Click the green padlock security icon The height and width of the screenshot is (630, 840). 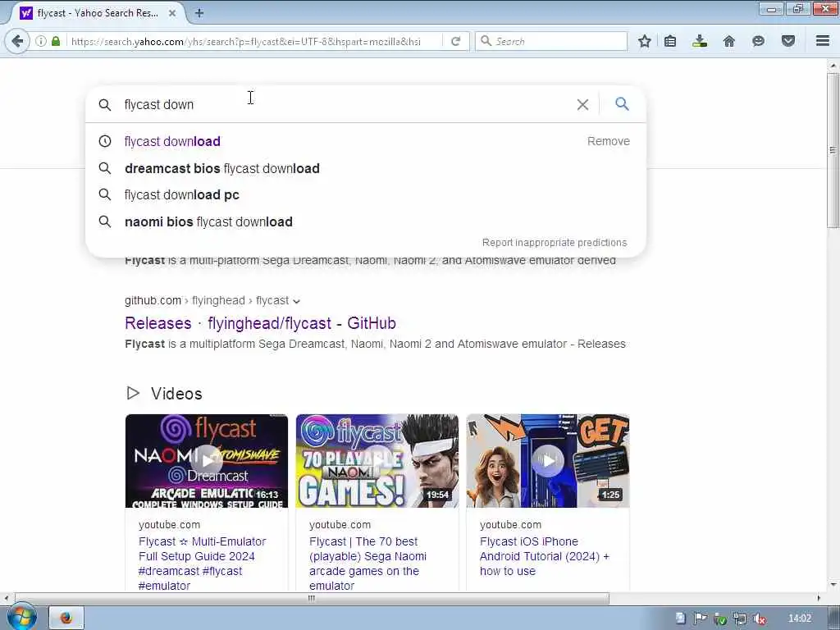(56, 41)
